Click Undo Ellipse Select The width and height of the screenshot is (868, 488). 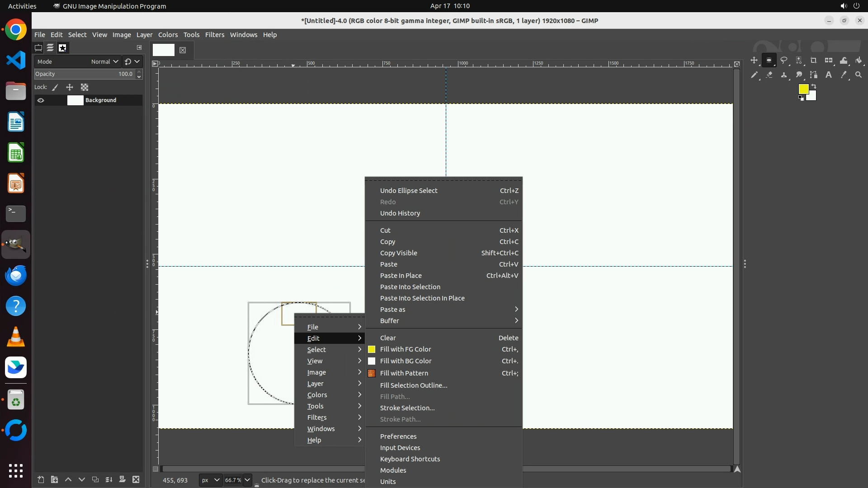tap(408, 191)
